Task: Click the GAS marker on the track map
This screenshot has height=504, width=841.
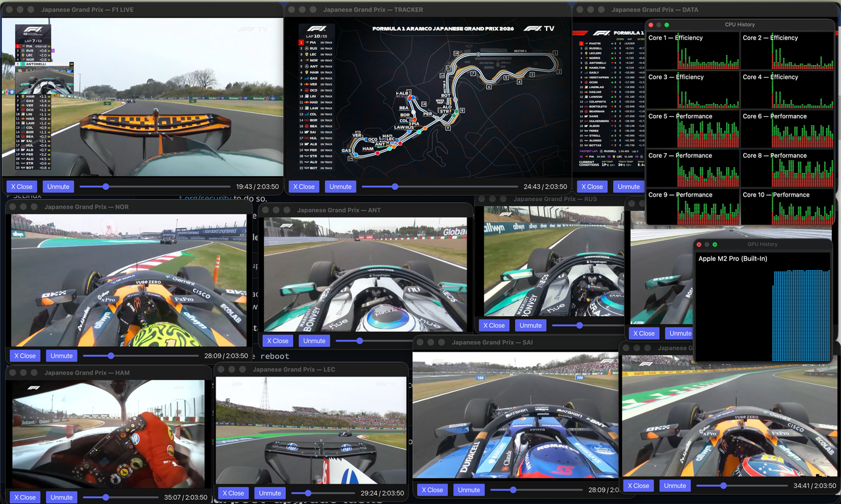Action: pos(346,151)
